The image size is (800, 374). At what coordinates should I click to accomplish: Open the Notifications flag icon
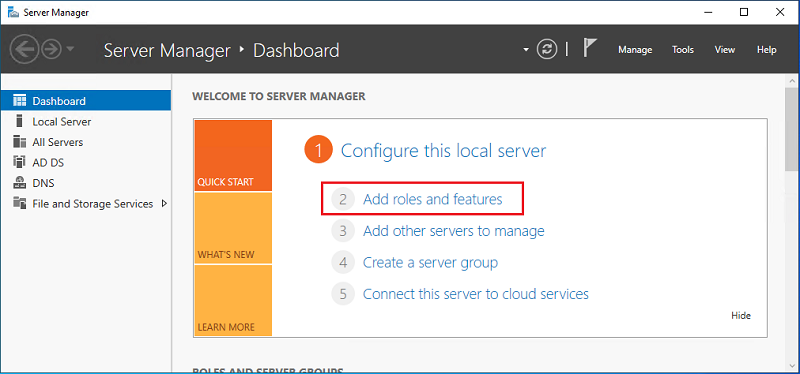point(590,49)
